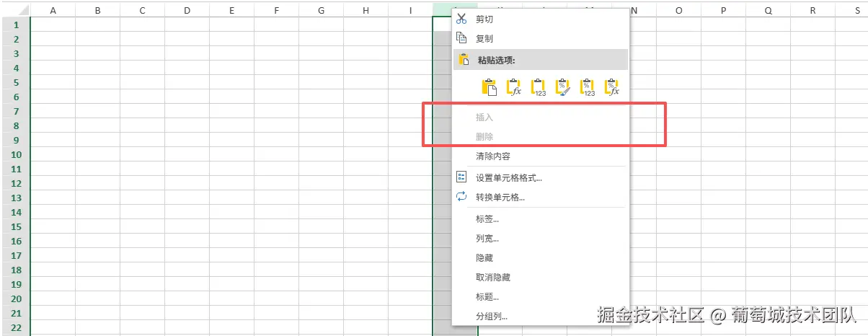Choose paste values with number format (%123) icon
The height and width of the screenshot is (336, 868).
[588, 87]
